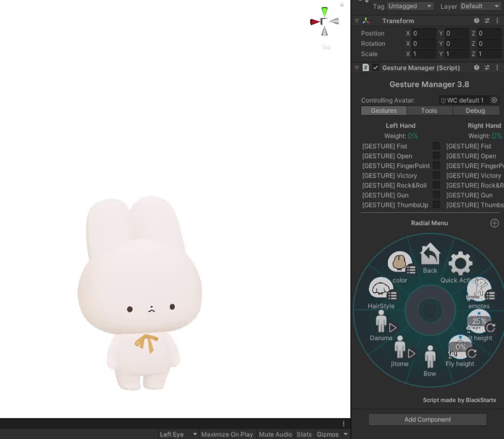Click the Position X field
The image size is (504, 439).
tap(424, 33)
